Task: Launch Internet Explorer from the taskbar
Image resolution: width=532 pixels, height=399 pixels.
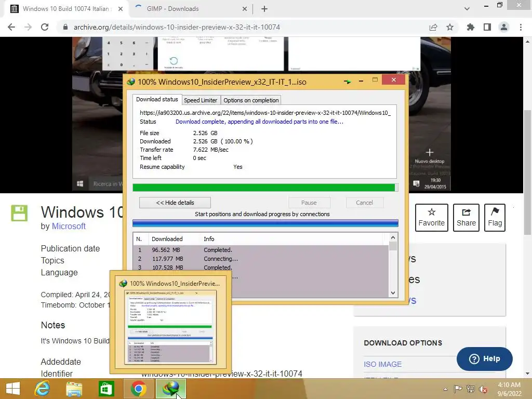Action: coord(43,389)
